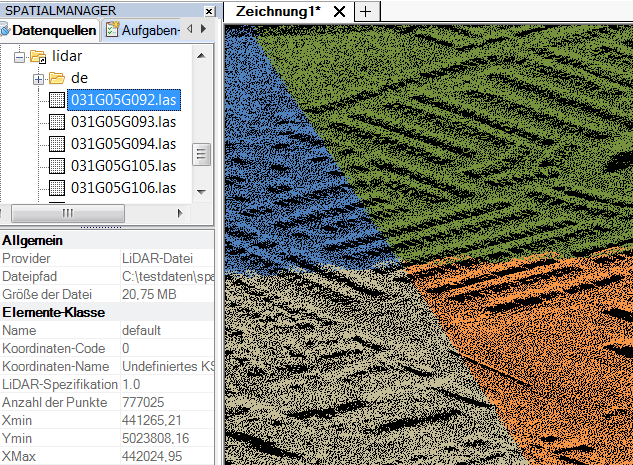
Task: Select the lidar folder icon
Action: click(x=38, y=57)
